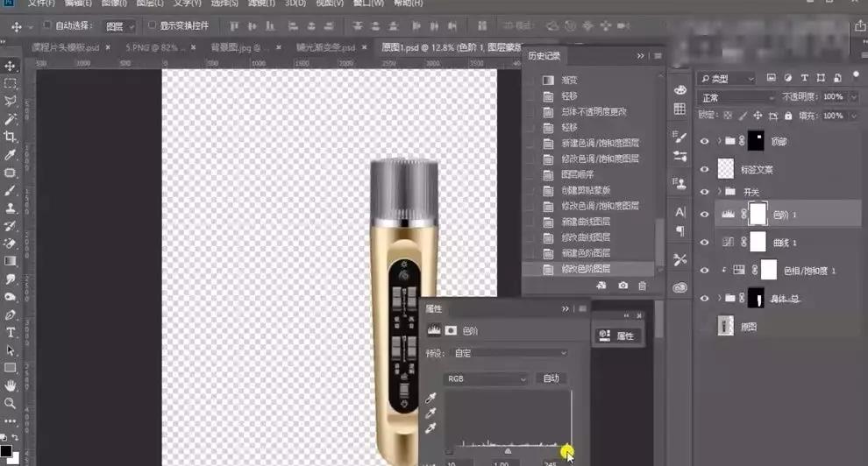Open the 不透明度 value dropdown arrow
Viewport: 868px width, 466px height.
tap(853, 96)
